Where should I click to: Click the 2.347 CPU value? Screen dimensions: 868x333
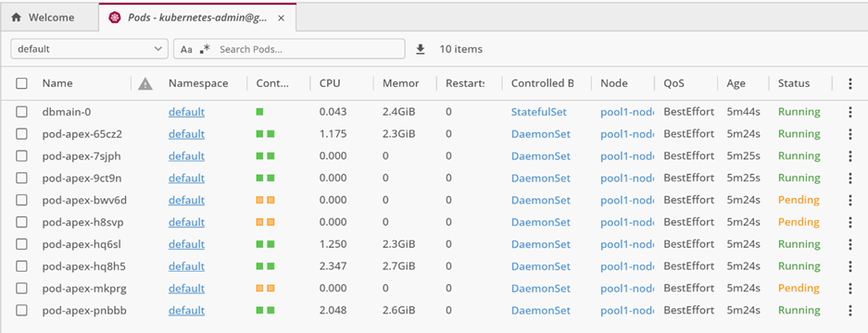click(x=333, y=266)
